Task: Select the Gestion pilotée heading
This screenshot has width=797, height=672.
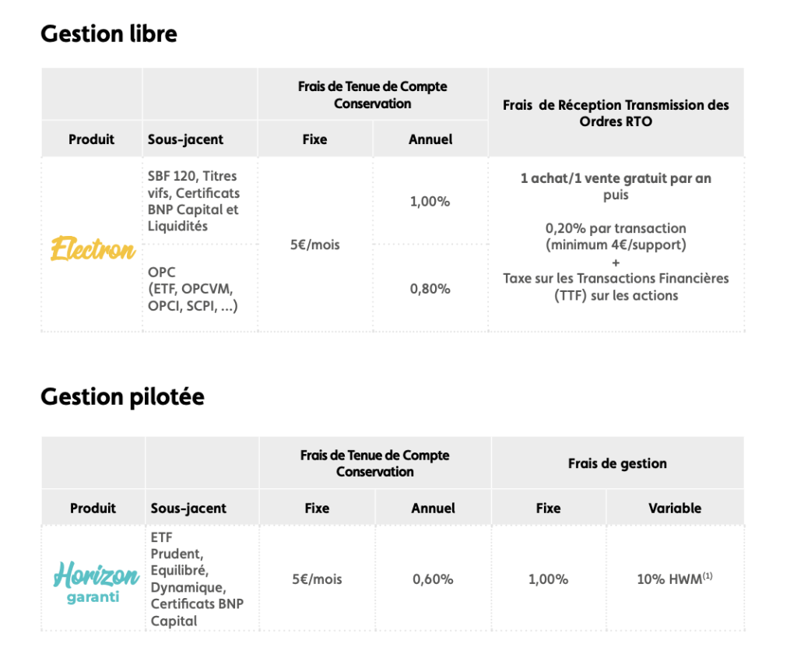Action: pos(122,397)
